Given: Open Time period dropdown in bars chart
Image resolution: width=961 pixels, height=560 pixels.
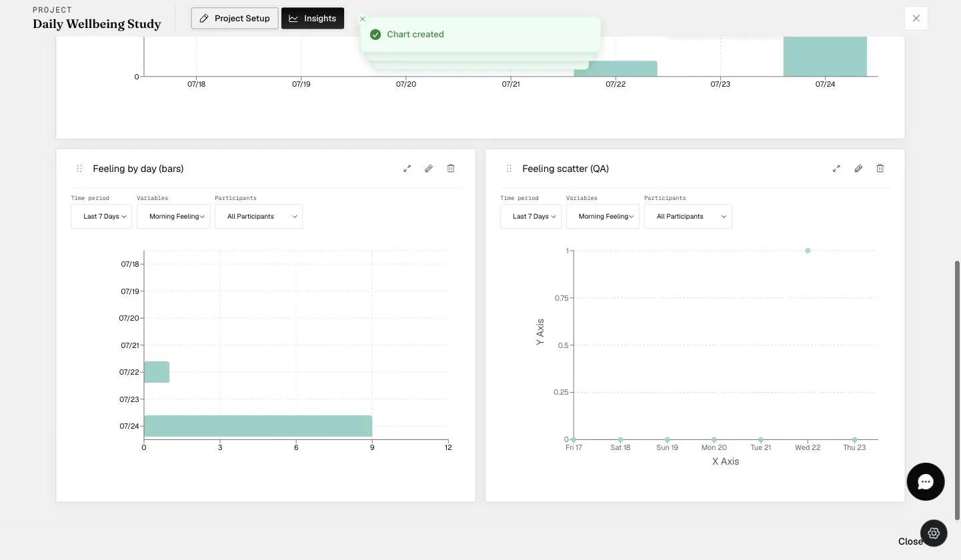Looking at the screenshot, I should [101, 217].
